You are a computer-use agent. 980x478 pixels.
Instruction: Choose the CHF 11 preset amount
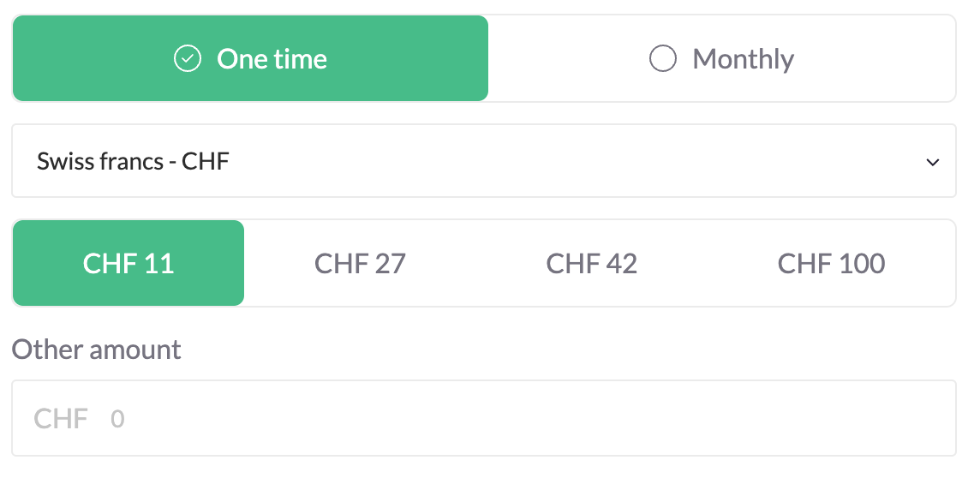point(128,263)
